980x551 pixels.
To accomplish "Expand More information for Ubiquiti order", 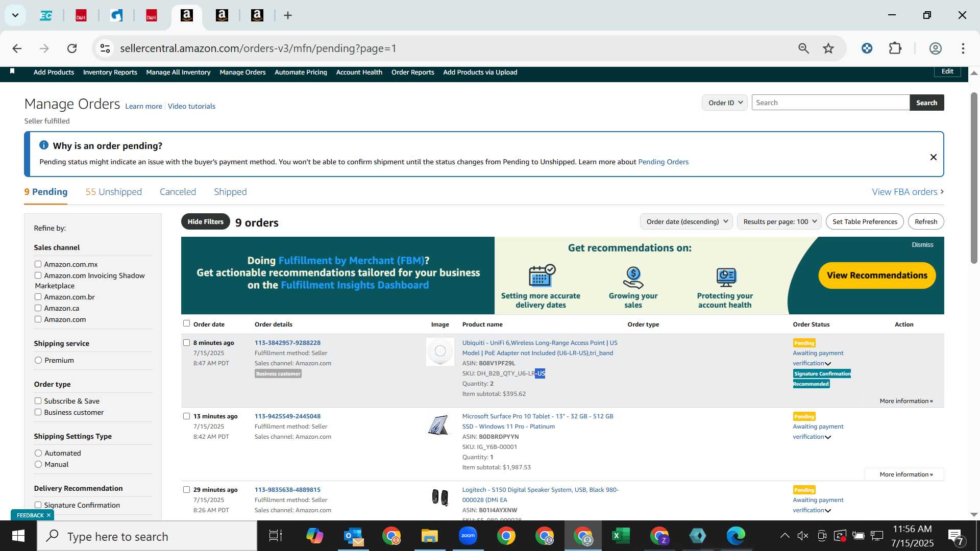I will [906, 401].
